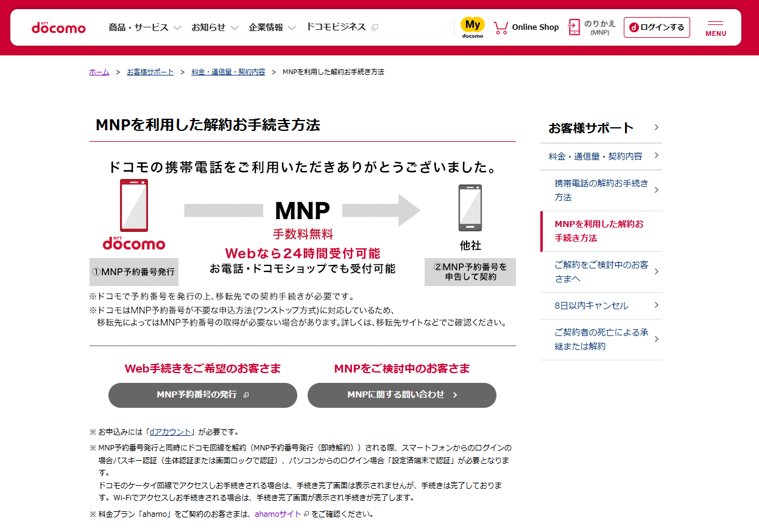Viewport: 759px width, 532px height.
Task: Click the ①MNP予約番号発行 gray label
Action: [x=134, y=272]
